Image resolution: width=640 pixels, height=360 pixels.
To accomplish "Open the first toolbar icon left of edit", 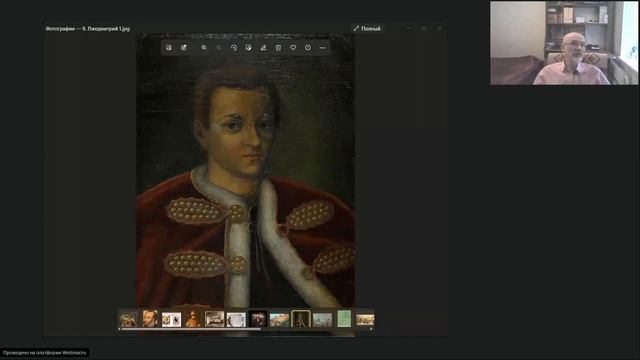I will coord(169,48).
